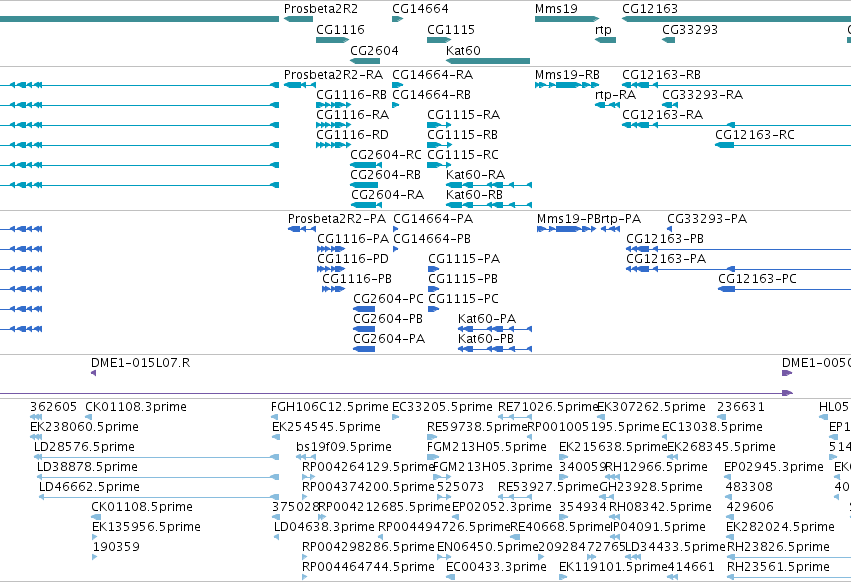Click EST LD46662.5prime
The image size is (851, 582).
89,487
